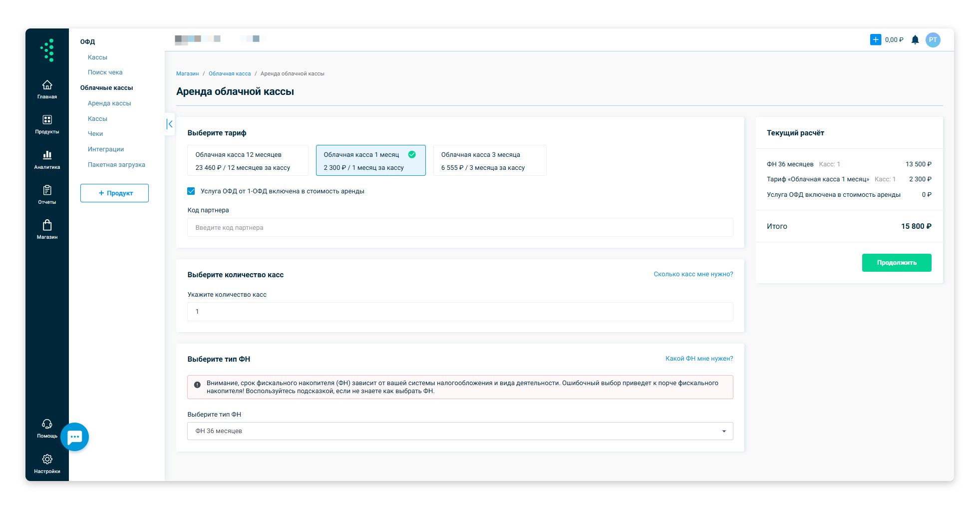Screen dimensions: 980x510
Task: Collapse the sidebar submenu panel
Action: (x=170, y=124)
